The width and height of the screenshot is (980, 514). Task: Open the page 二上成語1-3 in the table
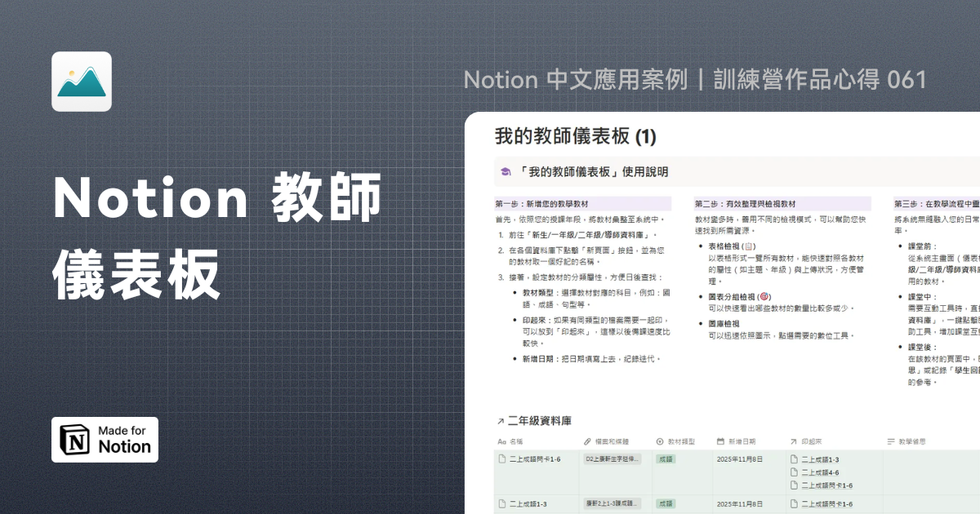[x=527, y=503]
